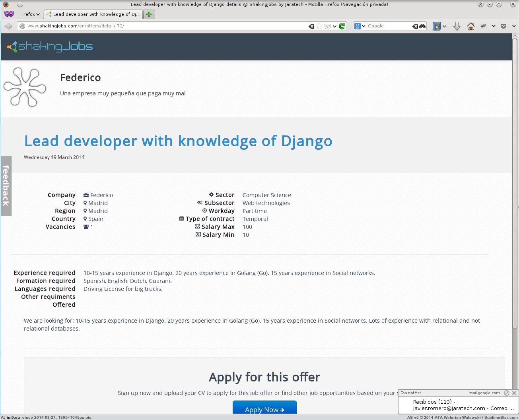Open the downloads arrow icon
The image size is (519, 420).
pyautogui.click(x=457, y=26)
